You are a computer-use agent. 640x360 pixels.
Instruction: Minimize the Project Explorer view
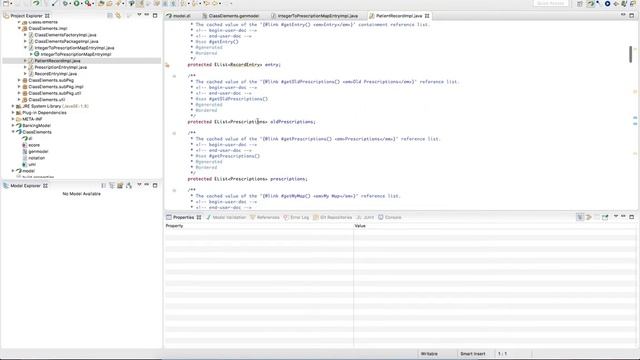tap(147, 15)
